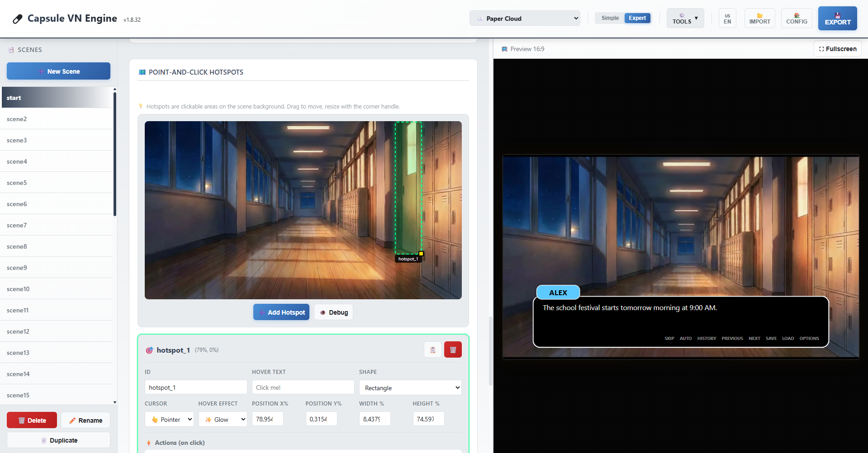Click the yellow hotspot resize handle
868x453 pixels.
click(x=421, y=254)
